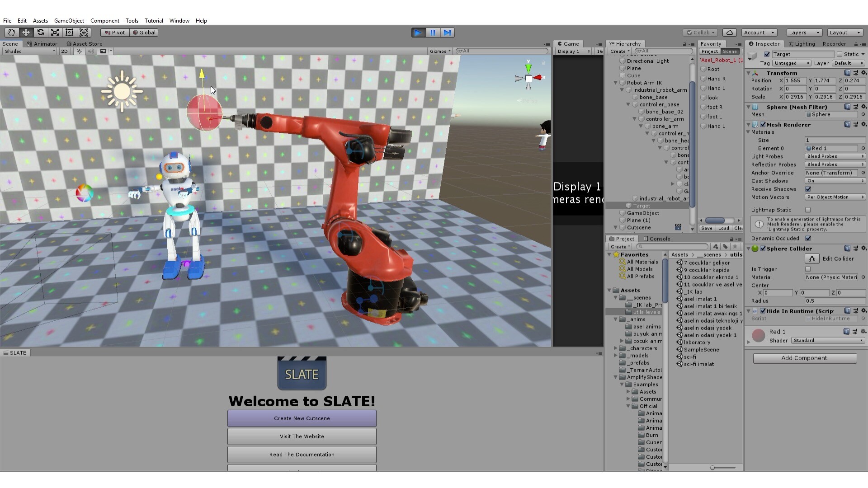Image resolution: width=868 pixels, height=488 pixels.
Task: Toggle Target object active checkbox
Action: click(x=767, y=54)
